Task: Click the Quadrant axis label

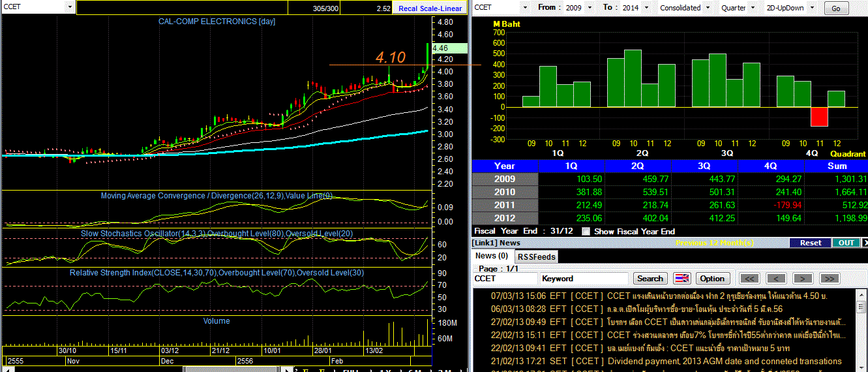Action: [848, 154]
